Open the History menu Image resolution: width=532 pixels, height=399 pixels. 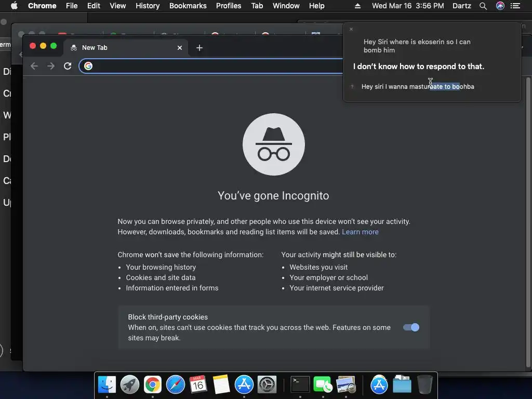[148, 6]
